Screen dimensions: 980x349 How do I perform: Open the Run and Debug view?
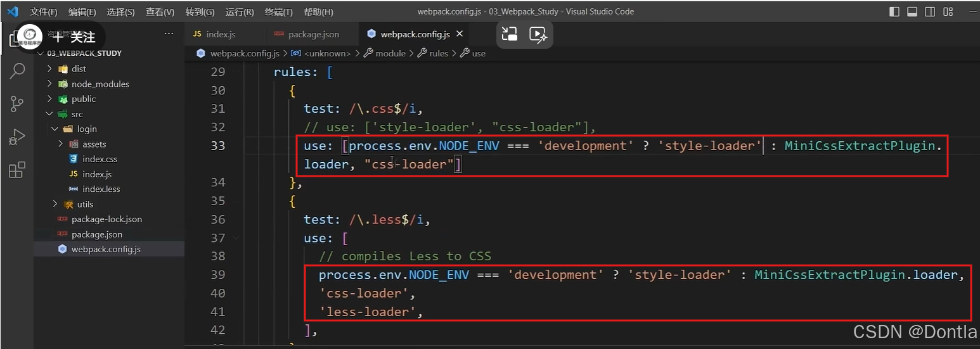coord(17,137)
